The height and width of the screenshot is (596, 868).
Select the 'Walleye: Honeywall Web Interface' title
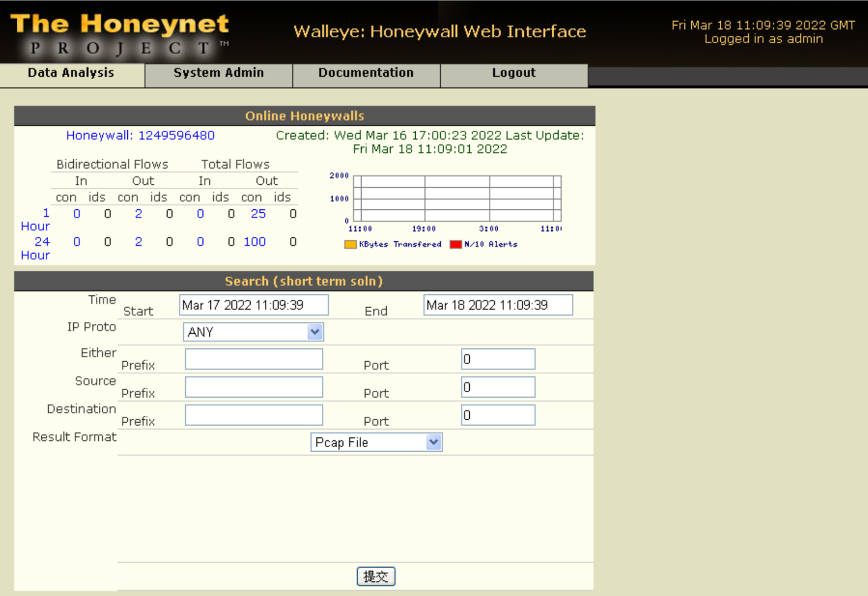click(440, 31)
